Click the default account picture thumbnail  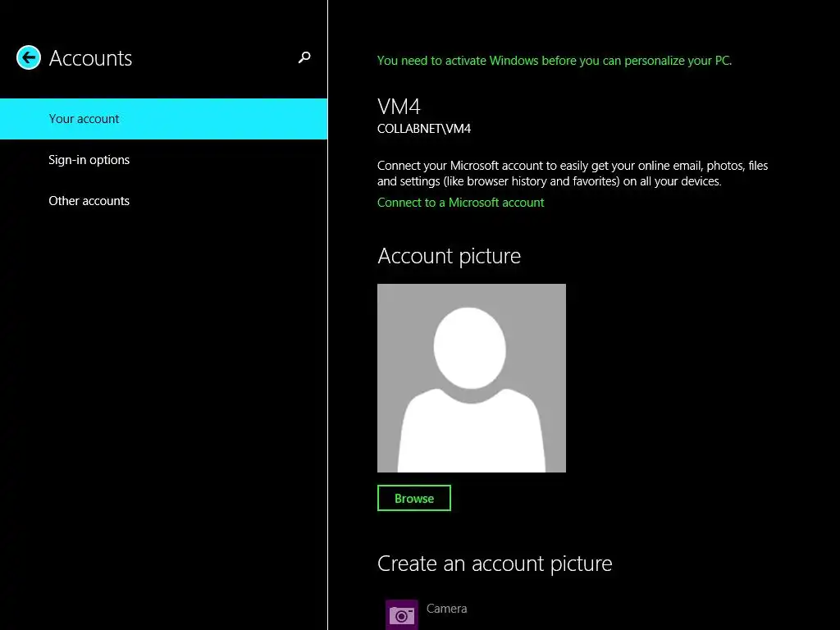472,378
